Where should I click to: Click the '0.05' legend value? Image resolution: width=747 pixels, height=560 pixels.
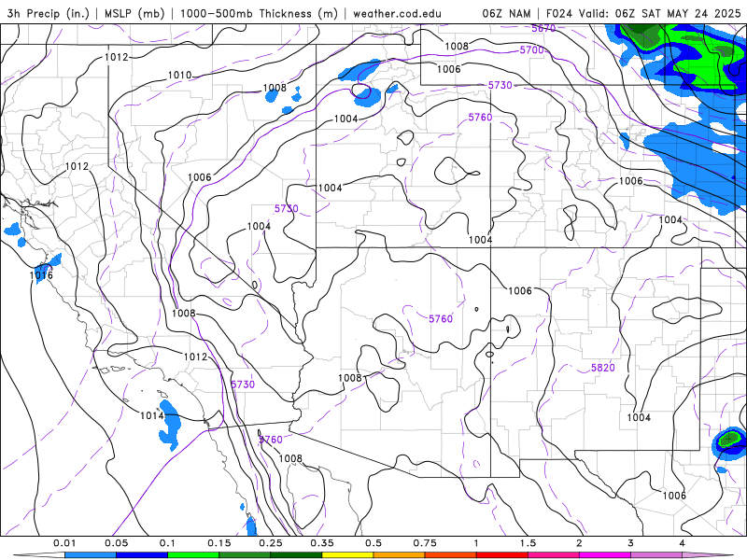[116, 543]
